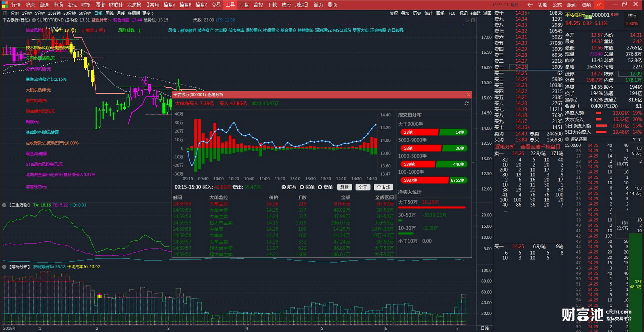644x332 pixels.
Task: Click the 金额区间 column header
Action: [x=384, y=198]
